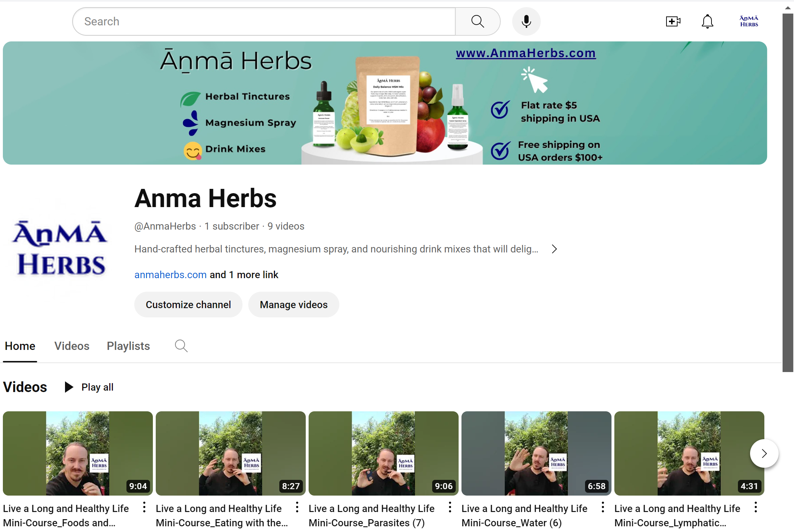Image resolution: width=794 pixels, height=532 pixels.
Task: Click the large Anma Herbs channel profile logo
Action: point(60,249)
